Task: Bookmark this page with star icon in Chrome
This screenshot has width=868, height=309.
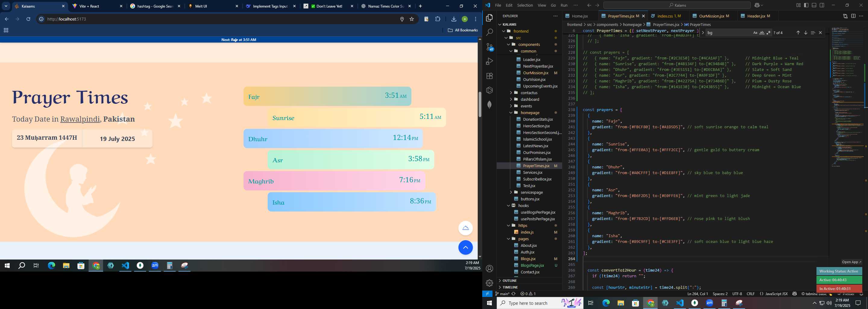Action: click(411, 19)
